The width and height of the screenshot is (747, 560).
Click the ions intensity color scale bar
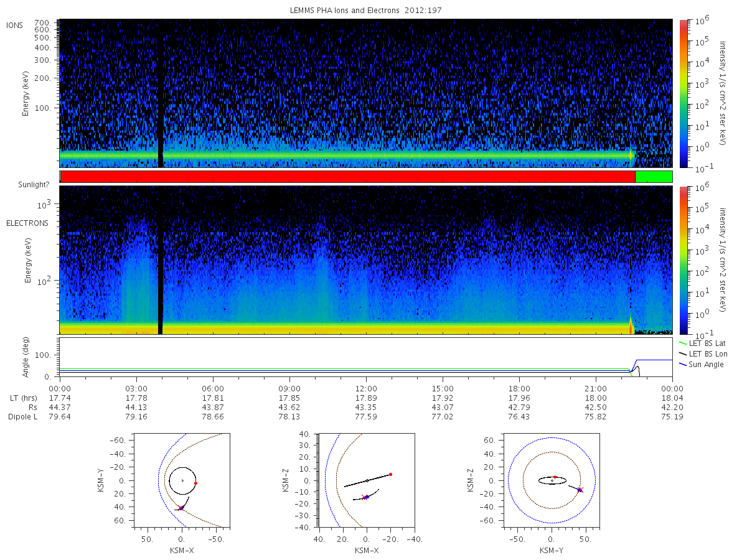point(683,93)
